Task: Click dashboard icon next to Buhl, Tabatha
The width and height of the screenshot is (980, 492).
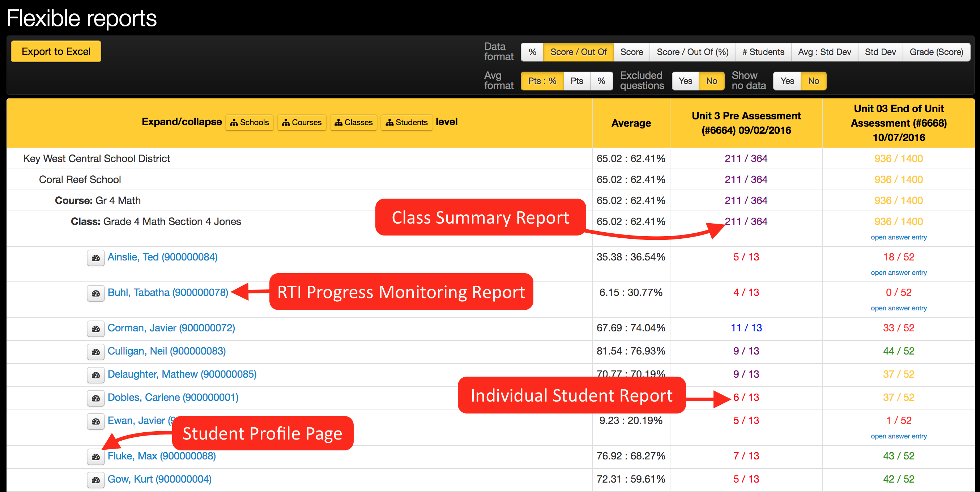Action: click(95, 293)
